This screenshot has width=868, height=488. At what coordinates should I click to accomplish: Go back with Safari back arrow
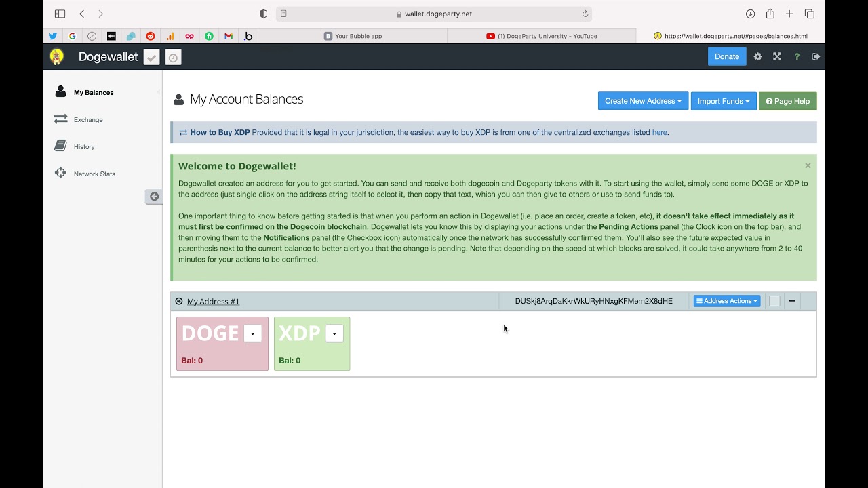(82, 14)
